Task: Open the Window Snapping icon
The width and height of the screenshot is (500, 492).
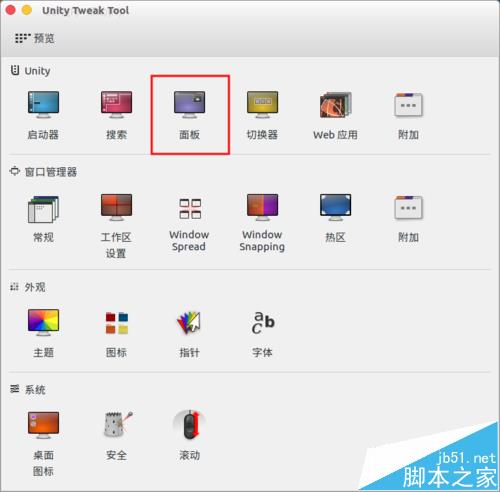Action: 262,207
